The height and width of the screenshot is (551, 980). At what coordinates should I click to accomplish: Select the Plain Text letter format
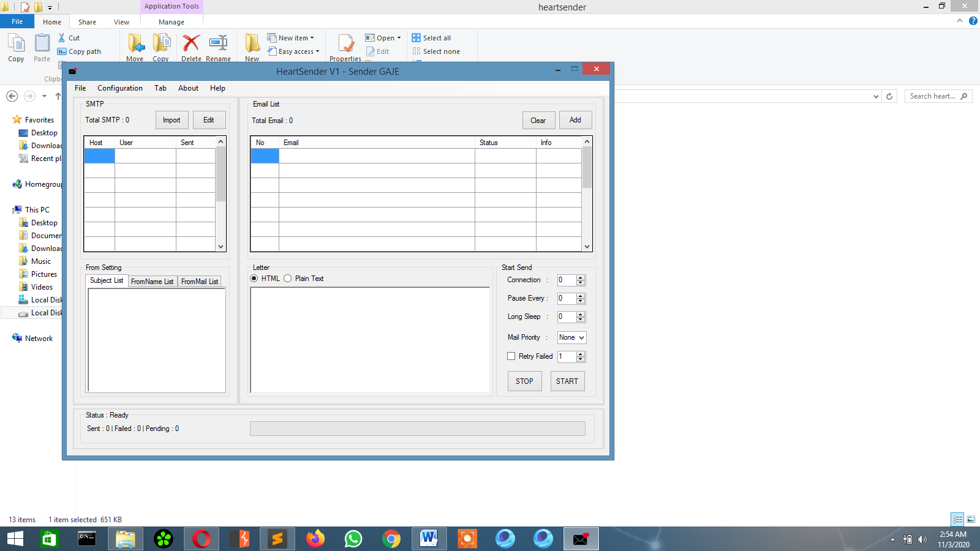(x=287, y=278)
